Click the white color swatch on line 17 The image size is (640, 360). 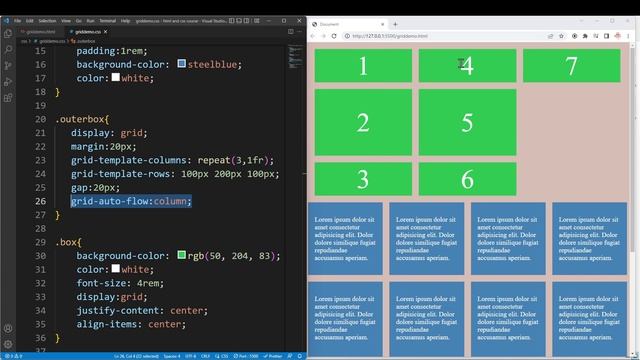click(116, 77)
